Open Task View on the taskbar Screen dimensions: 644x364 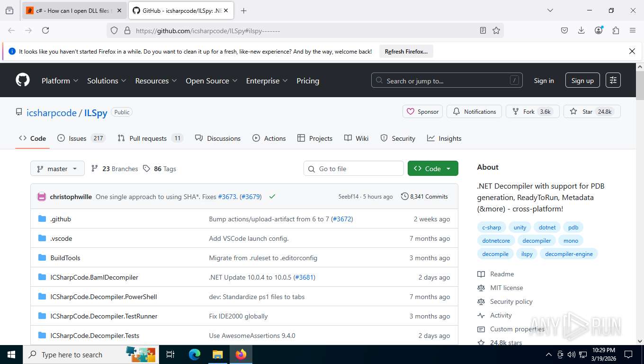coord(170,355)
